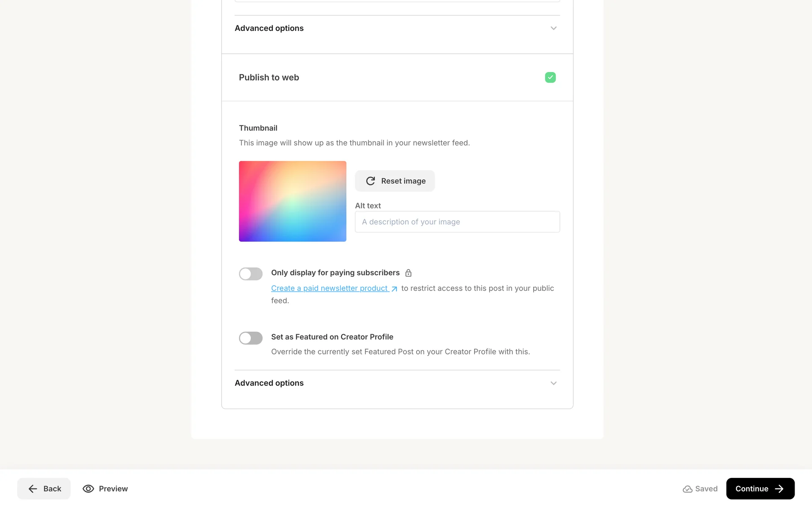Image resolution: width=812 pixels, height=508 pixels.
Task: Open the Create a paid newsletter product link
Action: pos(329,288)
